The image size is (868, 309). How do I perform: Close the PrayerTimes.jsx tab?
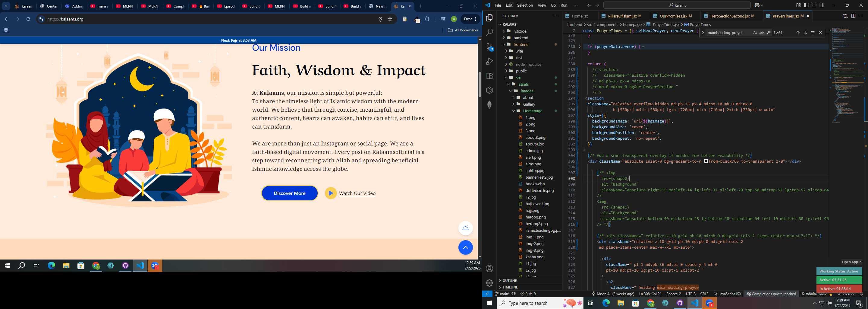click(x=808, y=16)
